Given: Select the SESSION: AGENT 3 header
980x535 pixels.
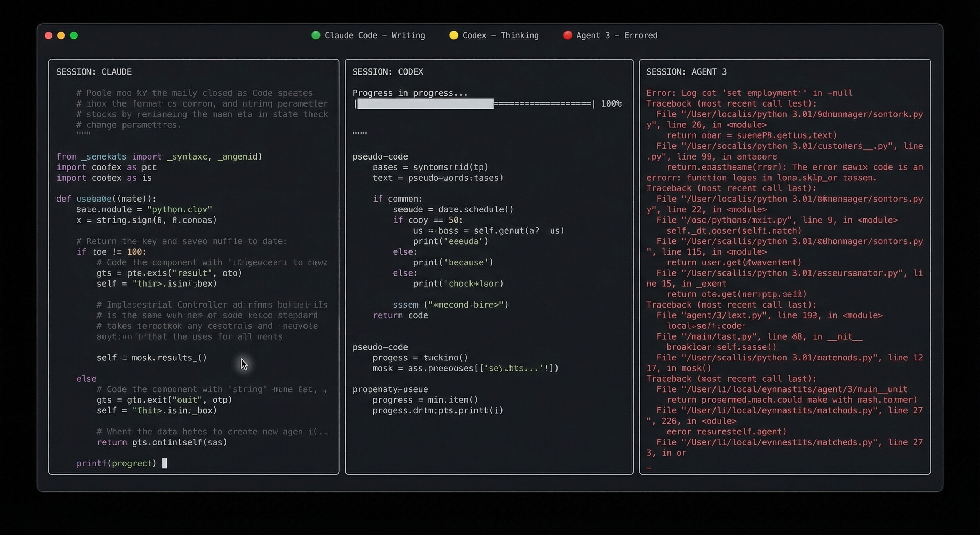Looking at the screenshot, I should pyautogui.click(x=687, y=72).
